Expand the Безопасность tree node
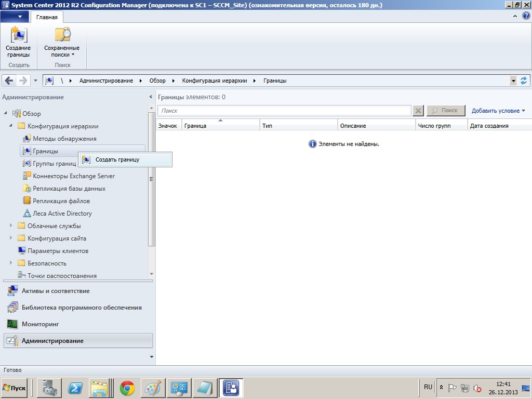The width and height of the screenshot is (532, 399). [x=10, y=262]
